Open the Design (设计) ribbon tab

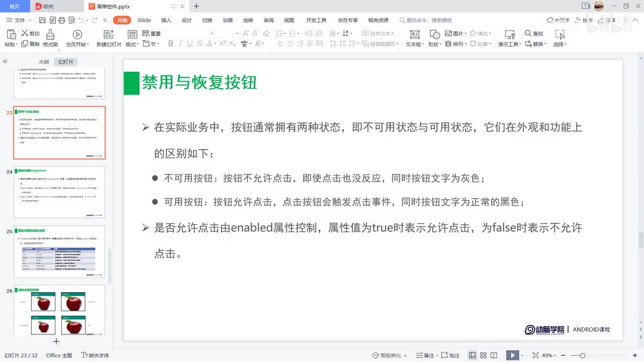[187, 20]
